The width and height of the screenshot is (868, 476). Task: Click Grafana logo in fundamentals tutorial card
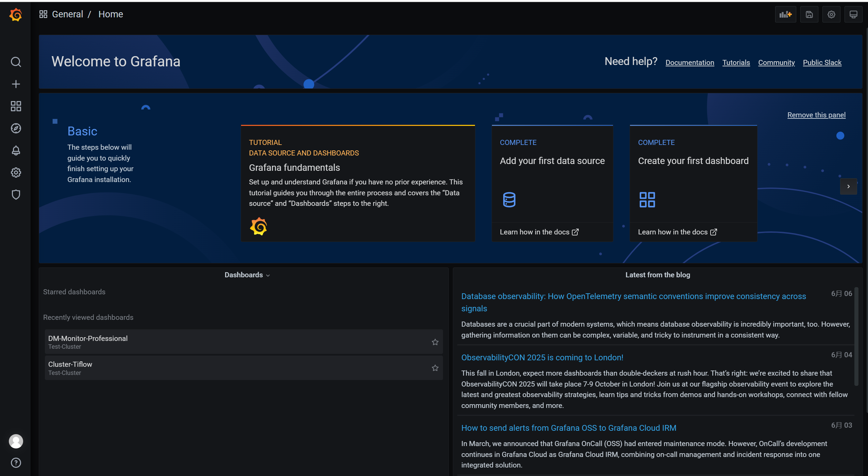(x=258, y=227)
